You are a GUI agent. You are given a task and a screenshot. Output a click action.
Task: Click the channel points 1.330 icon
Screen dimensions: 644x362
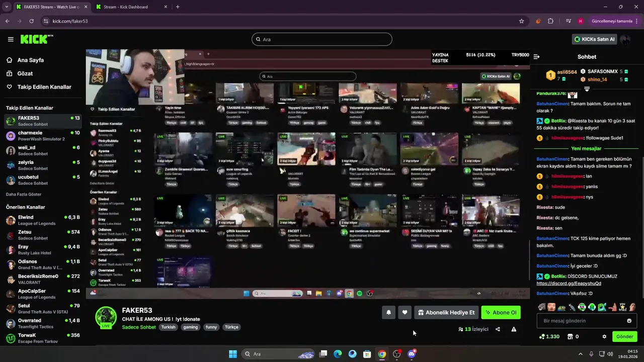pos(542,336)
